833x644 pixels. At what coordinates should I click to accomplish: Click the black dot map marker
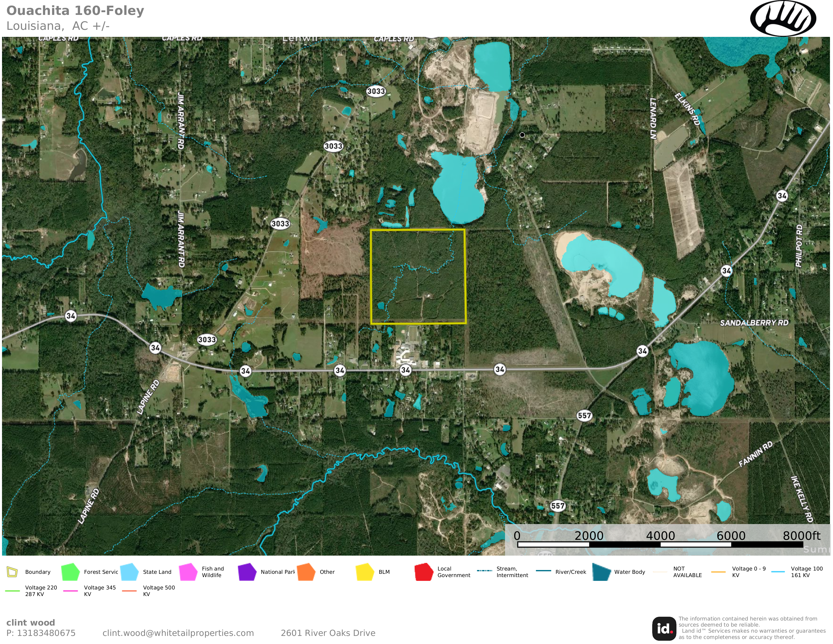[x=522, y=135]
